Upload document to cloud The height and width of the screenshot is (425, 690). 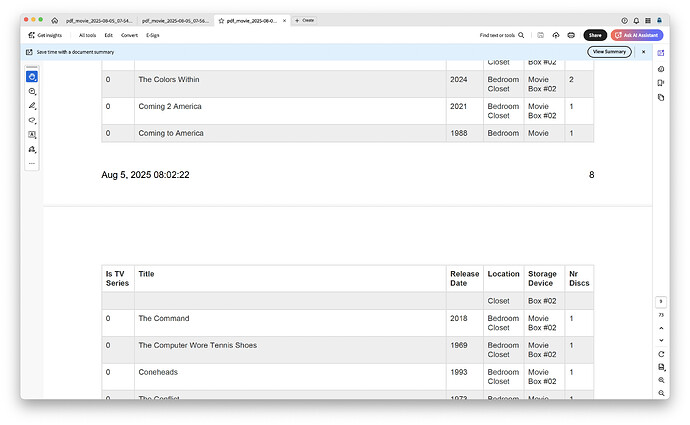(x=556, y=35)
